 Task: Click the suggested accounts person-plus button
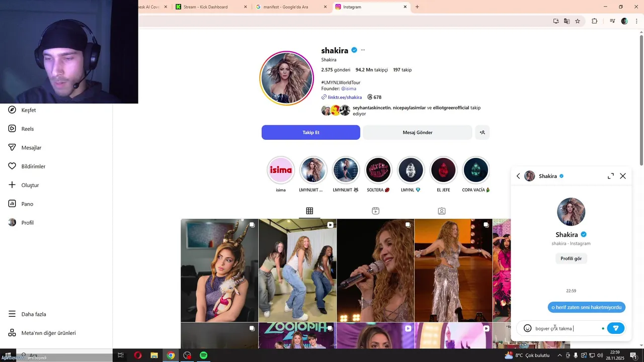pyautogui.click(x=482, y=132)
